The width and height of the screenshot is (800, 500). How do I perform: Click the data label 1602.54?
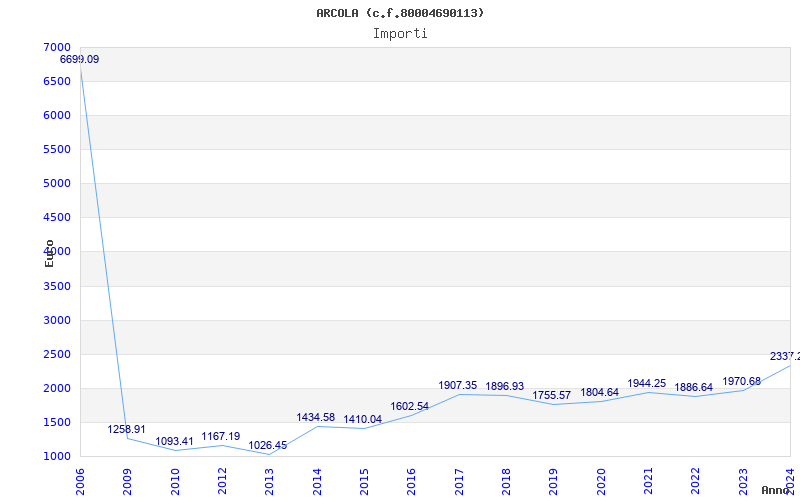click(x=410, y=407)
